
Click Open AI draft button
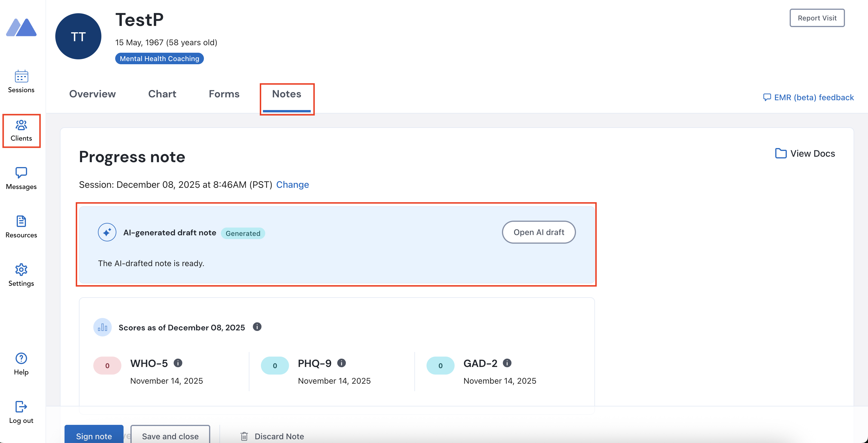click(539, 232)
